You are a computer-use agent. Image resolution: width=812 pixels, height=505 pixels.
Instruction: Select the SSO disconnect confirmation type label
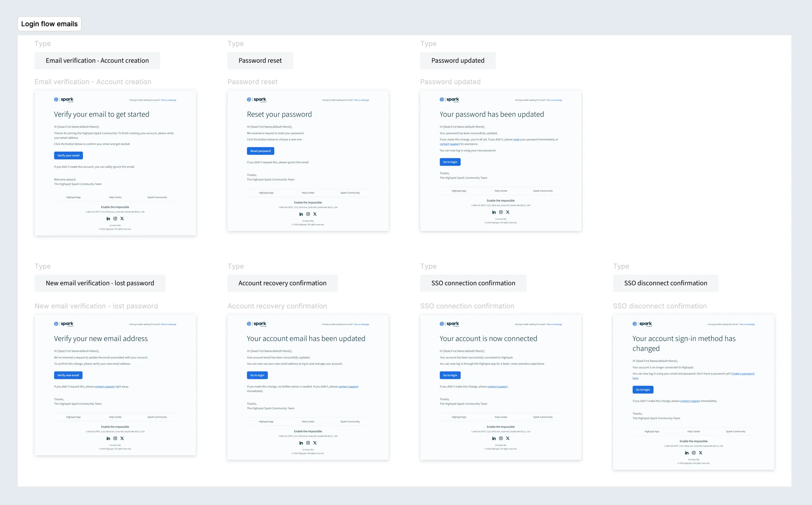point(665,283)
